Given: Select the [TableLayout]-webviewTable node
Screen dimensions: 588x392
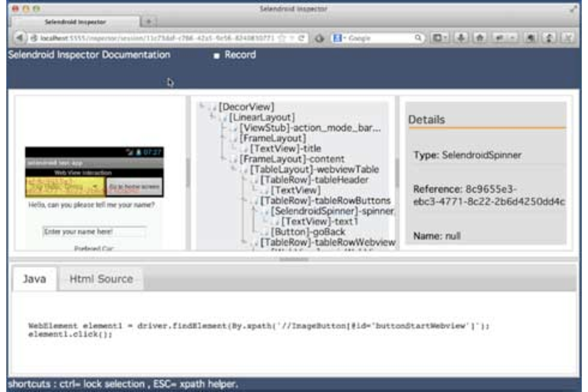Looking at the screenshot, I should tap(314, 169).
